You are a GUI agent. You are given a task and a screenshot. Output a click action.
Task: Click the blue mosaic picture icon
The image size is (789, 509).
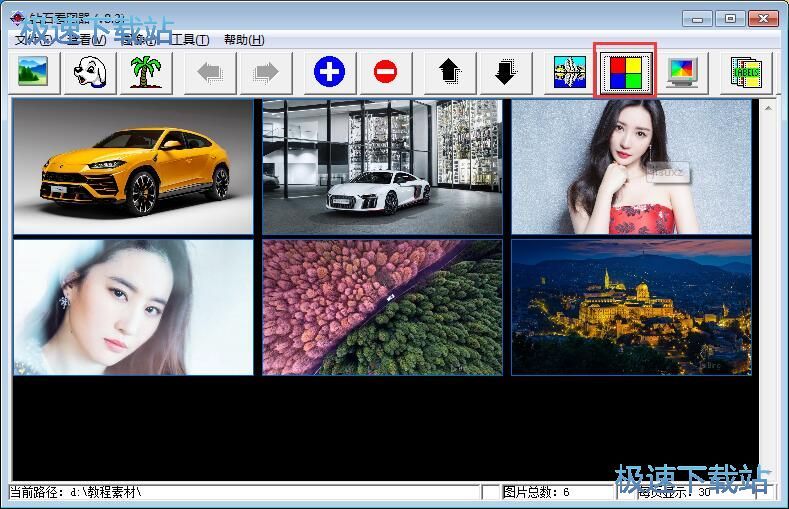570,72
